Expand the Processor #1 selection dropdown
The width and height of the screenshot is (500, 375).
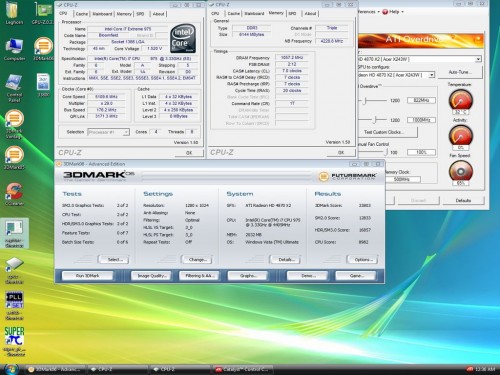[x=108, y=132]
